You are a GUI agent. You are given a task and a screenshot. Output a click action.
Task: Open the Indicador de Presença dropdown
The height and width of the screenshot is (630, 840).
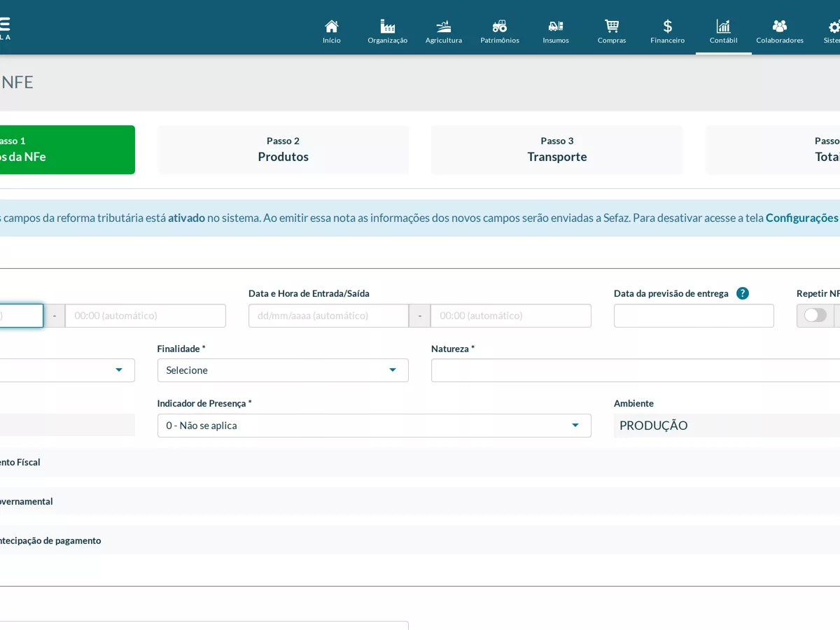(374, 426)
